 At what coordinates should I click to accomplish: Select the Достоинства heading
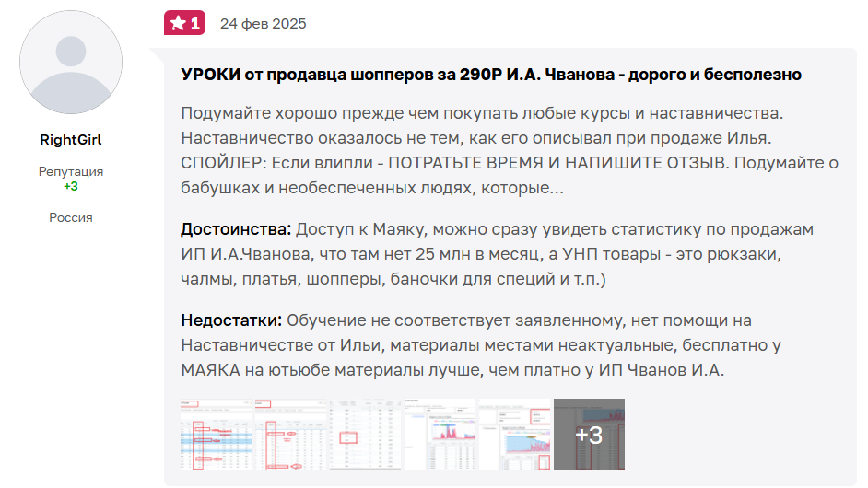pos(236,229)
